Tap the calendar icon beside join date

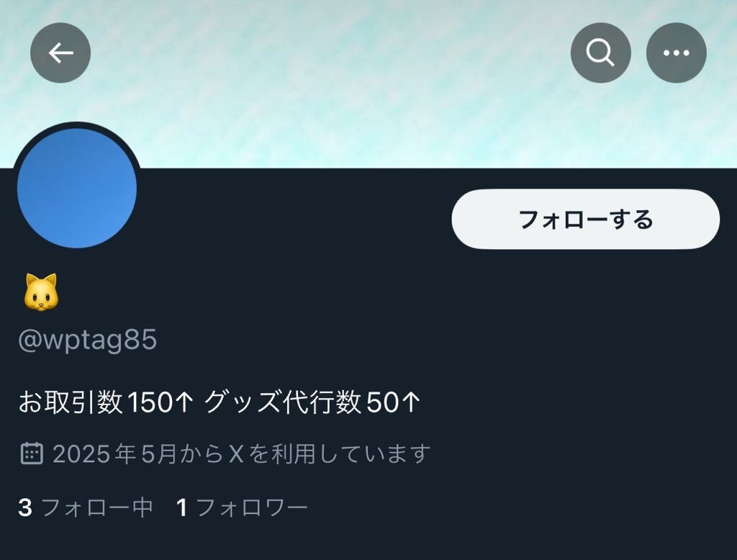32,453
